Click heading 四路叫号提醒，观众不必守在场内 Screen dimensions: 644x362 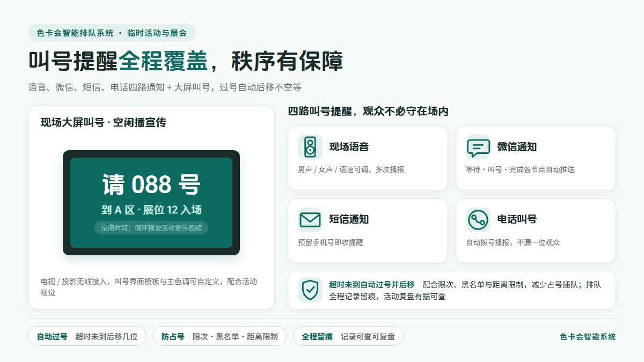tap(368, 112)
